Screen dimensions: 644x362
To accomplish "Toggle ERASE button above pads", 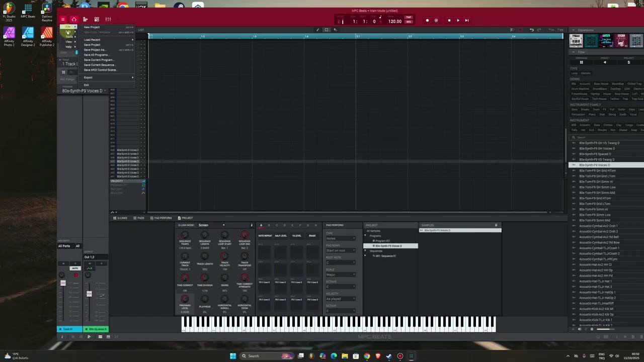I will pyautogui.click(x=312, y=236).
